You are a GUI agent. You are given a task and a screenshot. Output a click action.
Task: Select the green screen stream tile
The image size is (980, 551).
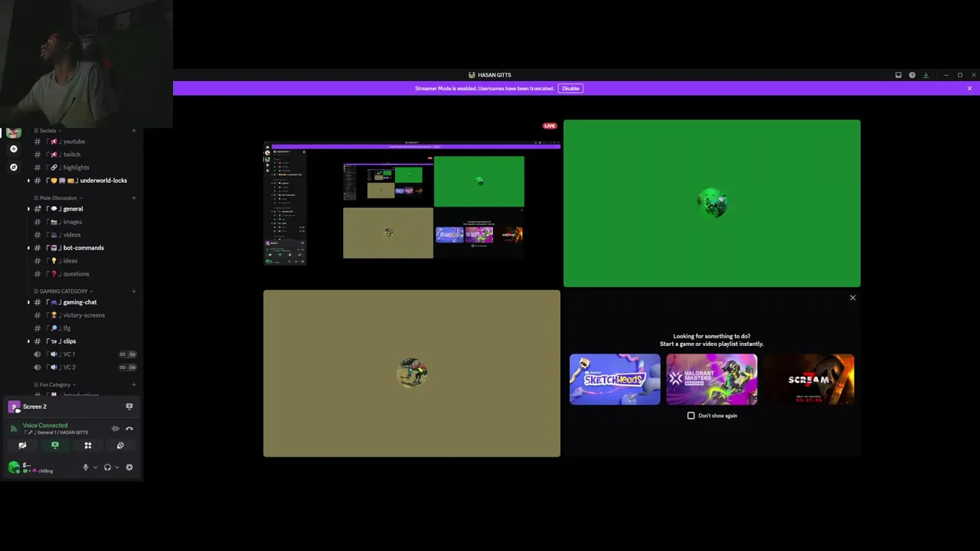[712, 204]
